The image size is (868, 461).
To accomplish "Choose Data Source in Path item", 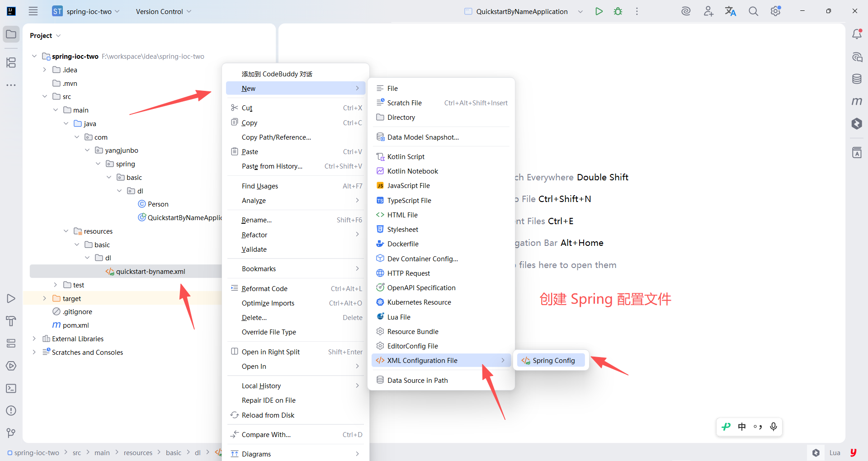I will point(441,380).
